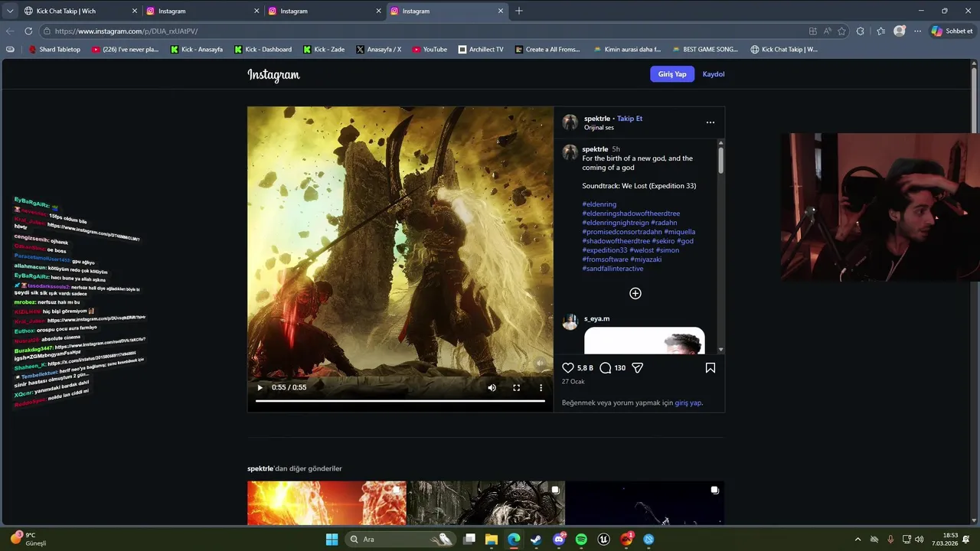Open the weather widget on the taskbar
The height and width of the screenshot is (551, 980).
tap(28, 539)
